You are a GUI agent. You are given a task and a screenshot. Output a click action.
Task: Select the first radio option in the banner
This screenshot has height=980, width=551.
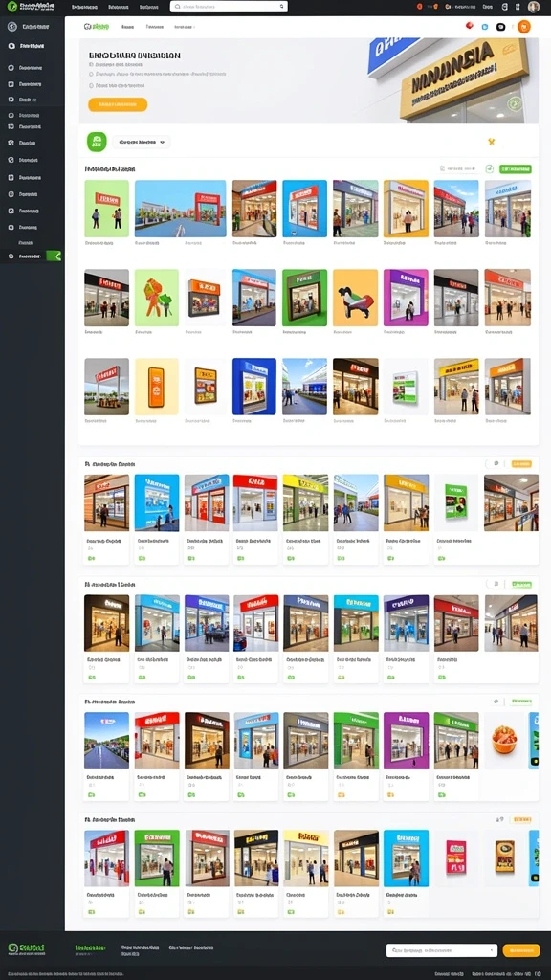91,64
